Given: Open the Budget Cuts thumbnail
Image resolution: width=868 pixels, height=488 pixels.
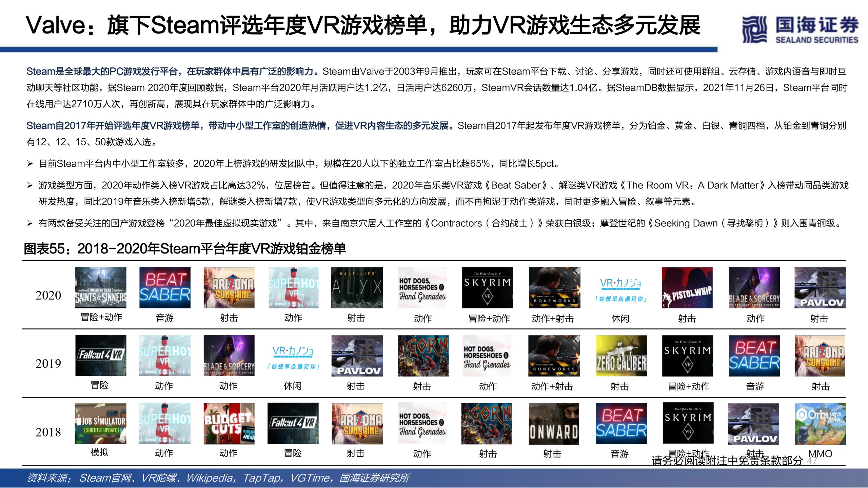Looking at the screenshot, I should point(229,423).
